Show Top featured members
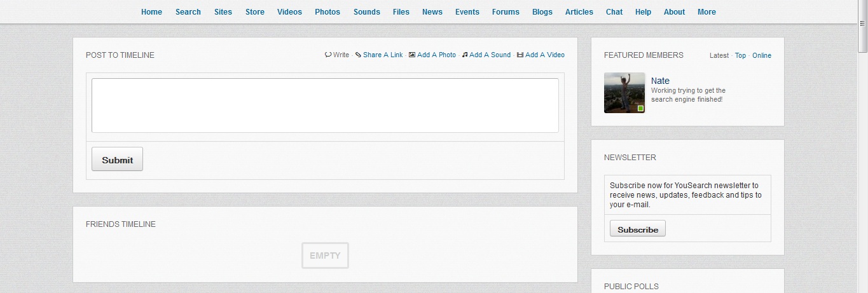 [740, 56]
